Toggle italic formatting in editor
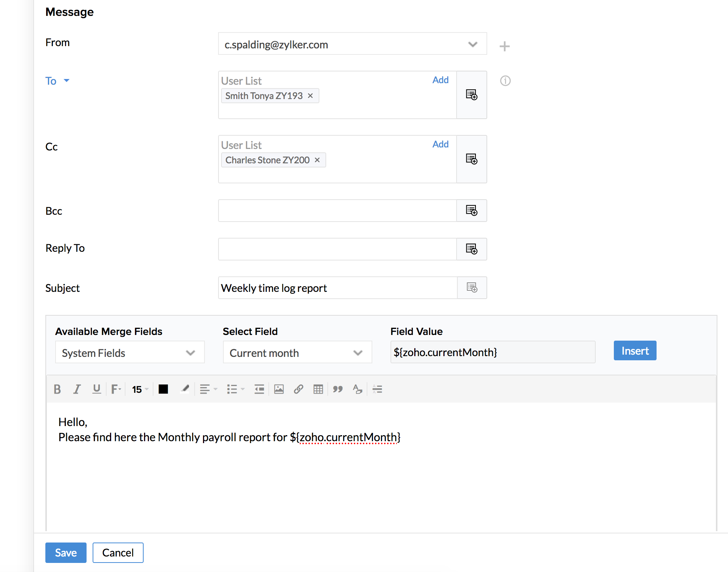Viewport: 728px width, 572px height. tap(77, 389)
